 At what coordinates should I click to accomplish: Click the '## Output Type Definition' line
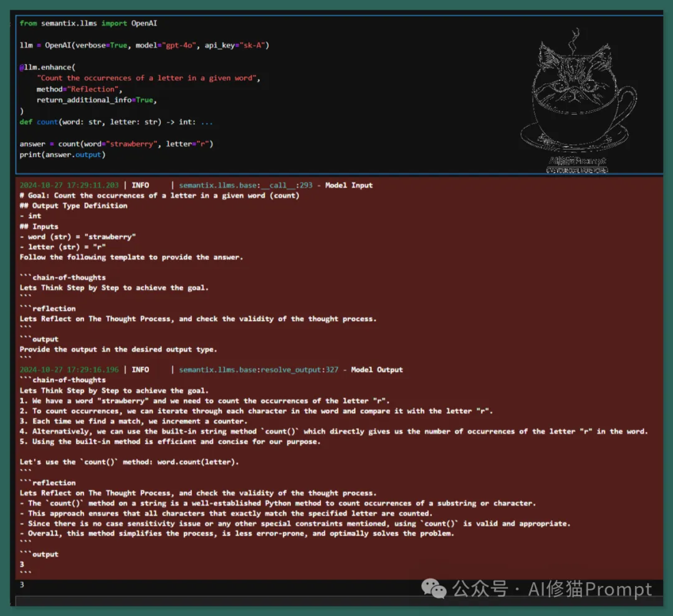[x=74, y=206]
